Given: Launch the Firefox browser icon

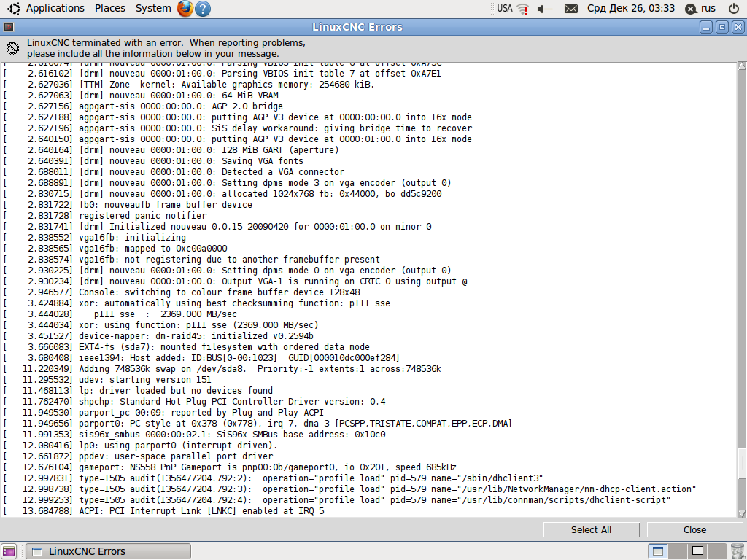Looking at the screenshot, I should click(x=185, y=9).
